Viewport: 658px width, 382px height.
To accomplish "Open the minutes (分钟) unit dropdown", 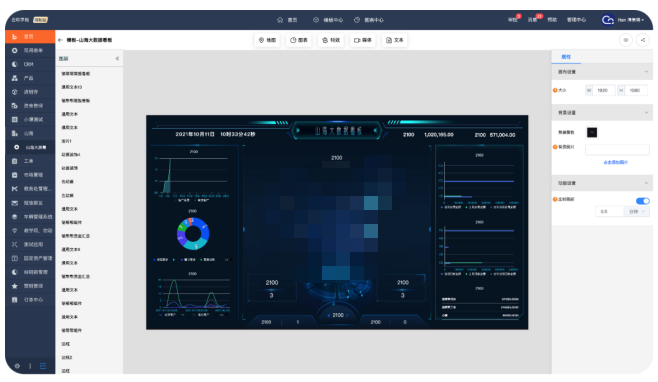I will click(637, 212).
